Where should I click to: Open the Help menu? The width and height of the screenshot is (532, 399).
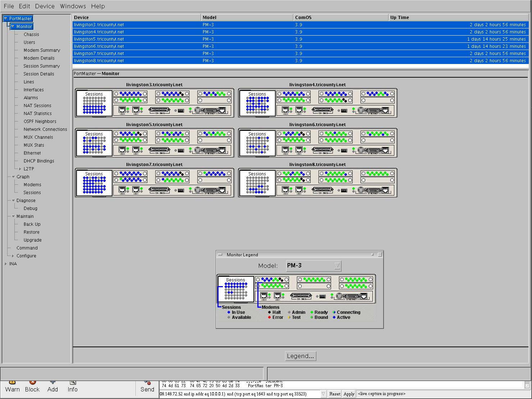pyautogui.click(x=98, y=6)
